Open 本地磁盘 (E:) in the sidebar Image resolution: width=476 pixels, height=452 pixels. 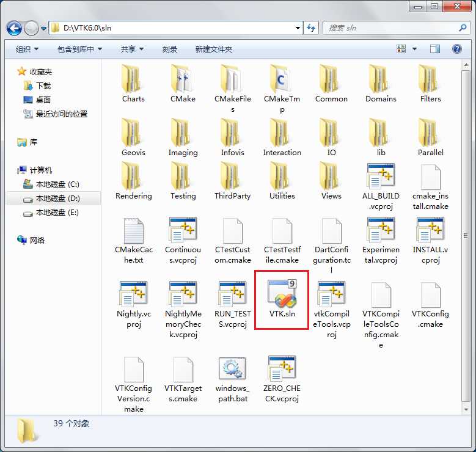[x=51, y=213]
